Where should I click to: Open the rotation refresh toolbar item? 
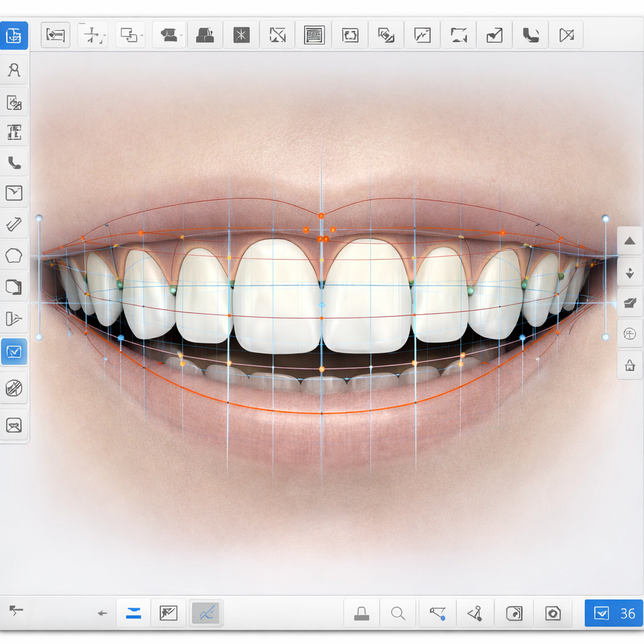350,35
